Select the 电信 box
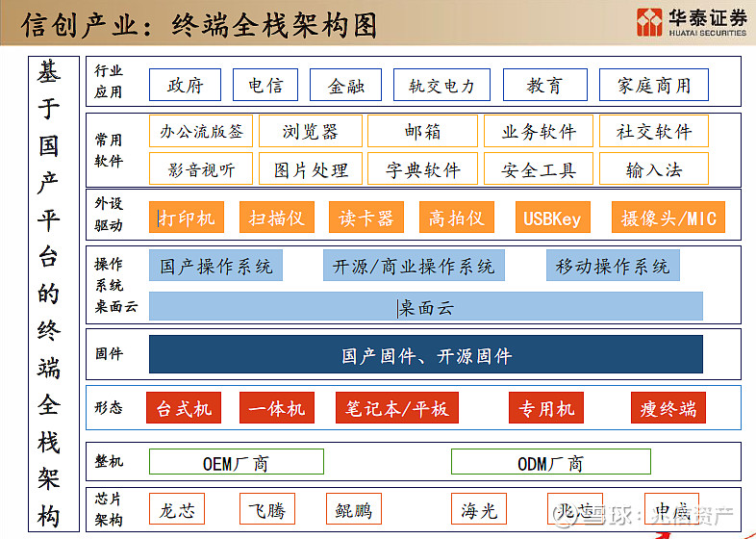The width and height of the screenshot is (756, 539). tap(265, 85)
